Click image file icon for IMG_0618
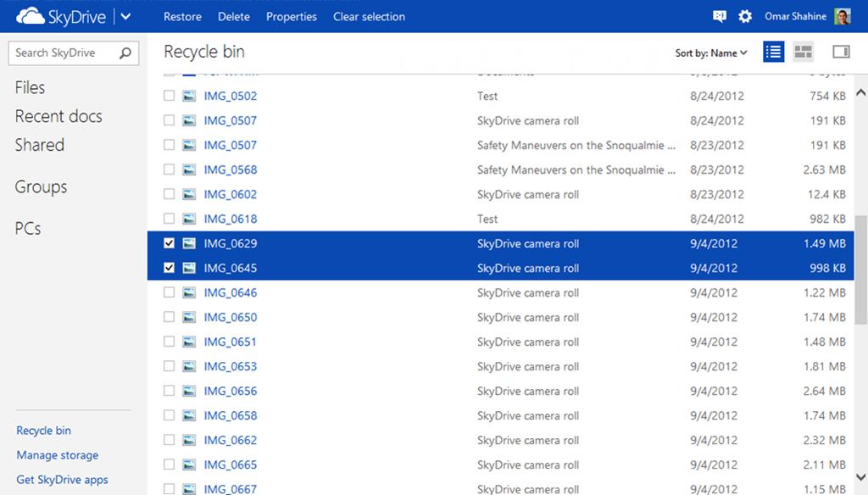868x495 pixels. click(x=189, y=219)
